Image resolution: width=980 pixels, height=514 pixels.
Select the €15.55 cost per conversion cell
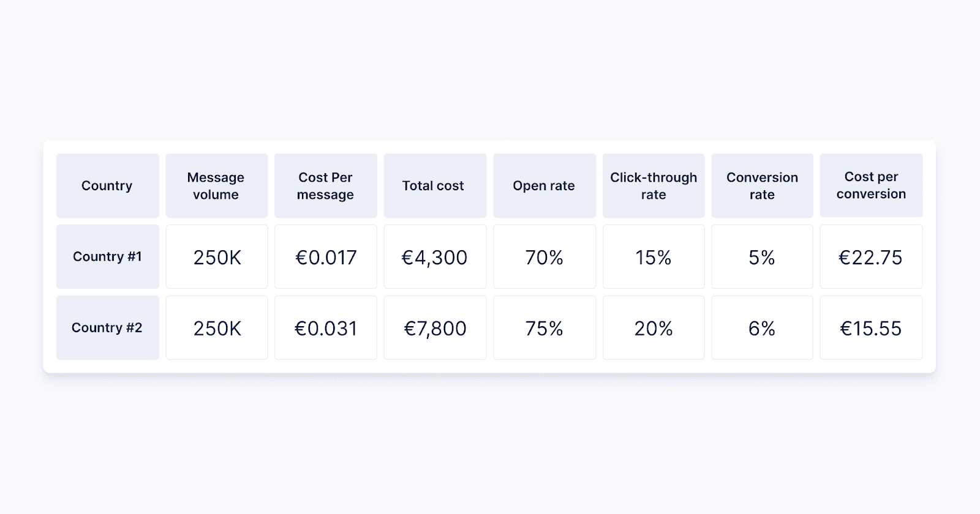tap(871, 328)
